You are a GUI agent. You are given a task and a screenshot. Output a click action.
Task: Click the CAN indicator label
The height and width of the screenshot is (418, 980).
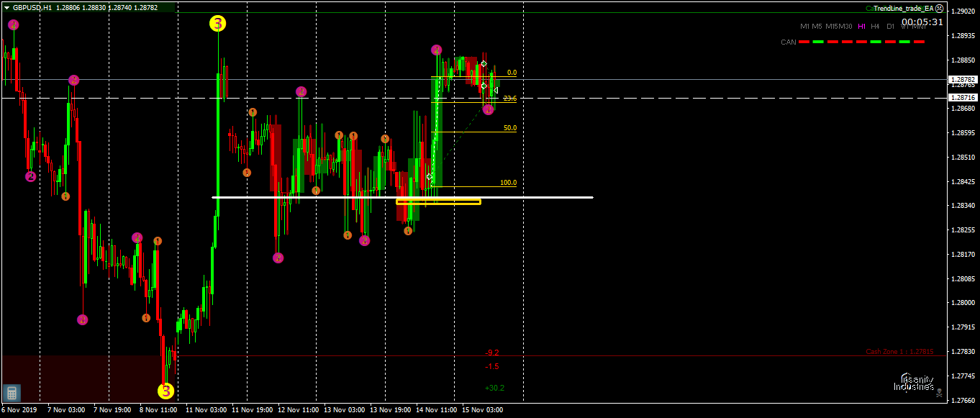tap(789, 42)
